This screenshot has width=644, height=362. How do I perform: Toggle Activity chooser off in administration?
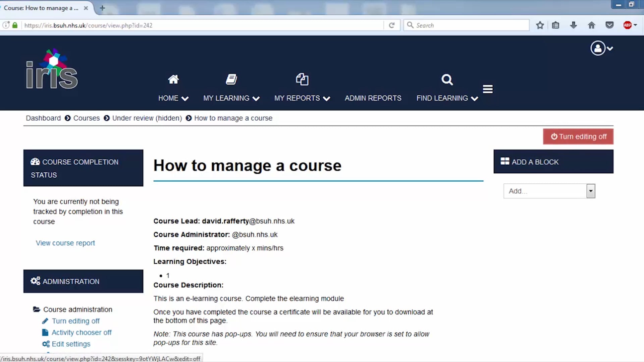coord(81,333)
